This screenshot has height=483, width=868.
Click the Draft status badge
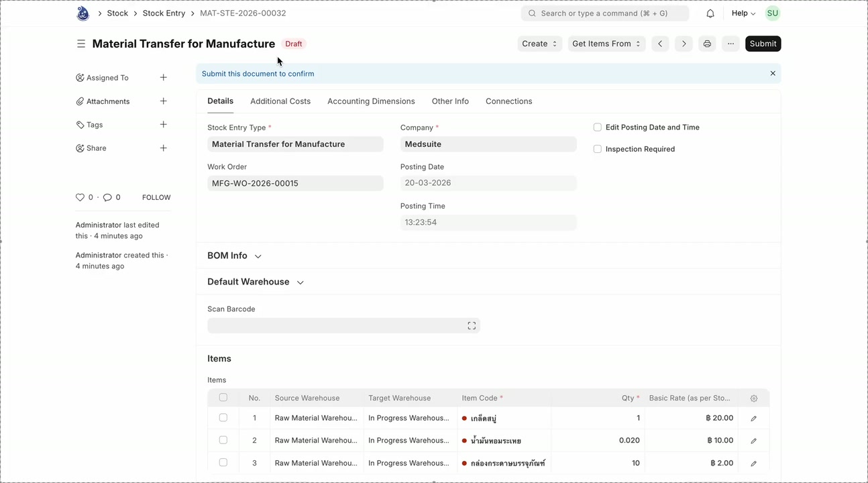point(294,44)
